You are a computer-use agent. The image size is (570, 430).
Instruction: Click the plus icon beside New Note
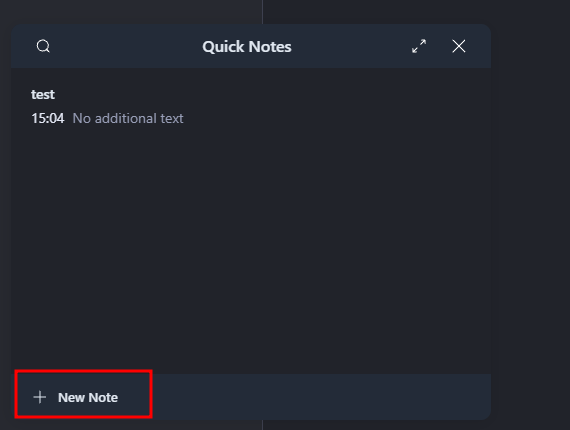[x=40, y=397]
